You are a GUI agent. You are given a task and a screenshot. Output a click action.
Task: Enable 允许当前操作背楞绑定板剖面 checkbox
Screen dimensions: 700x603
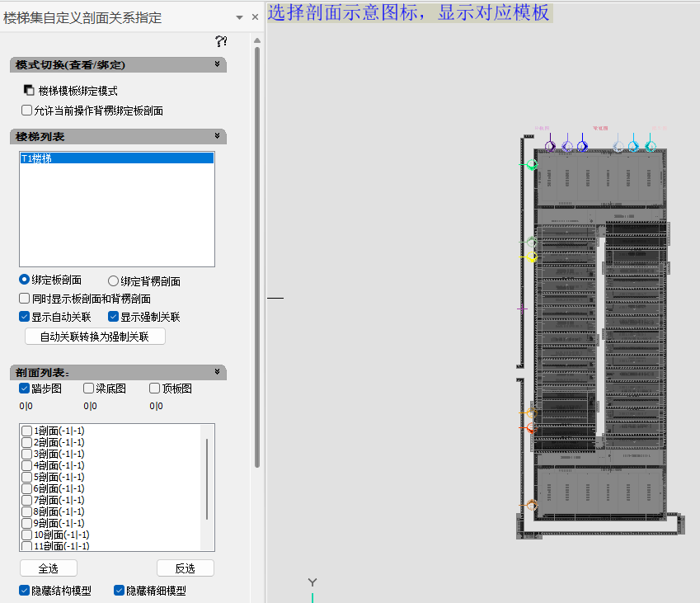coord(27,111)
